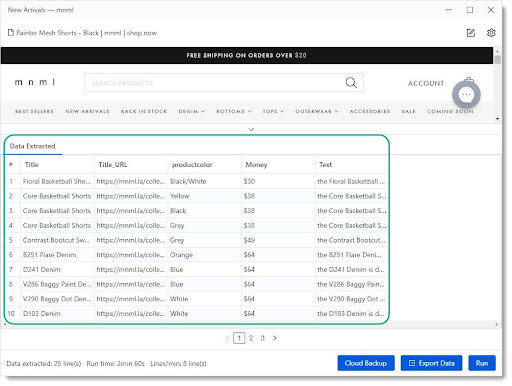Click the Export Data button
This screenshot has width=512, height=386.
coord(431,363)
